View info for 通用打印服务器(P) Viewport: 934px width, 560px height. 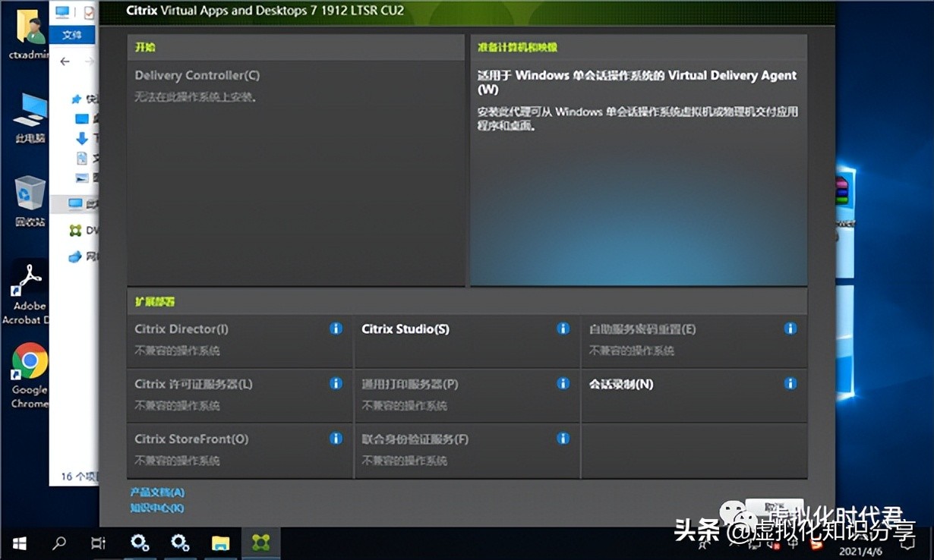tap(563, 383)
